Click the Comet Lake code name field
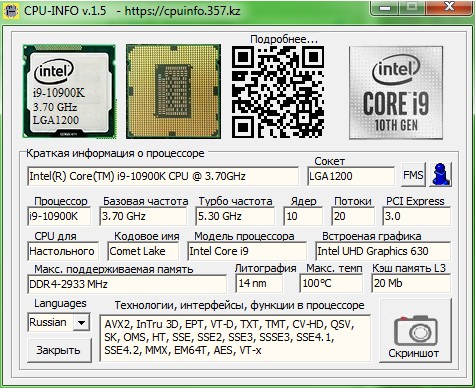The width and height of the screenshot is (475, 389). tap(143, 251)
